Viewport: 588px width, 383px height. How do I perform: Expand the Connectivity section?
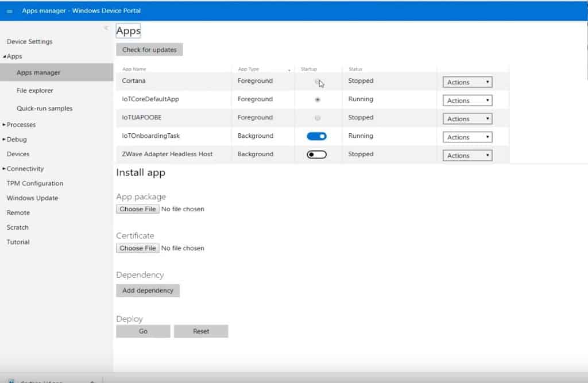[x=5, y=169]
